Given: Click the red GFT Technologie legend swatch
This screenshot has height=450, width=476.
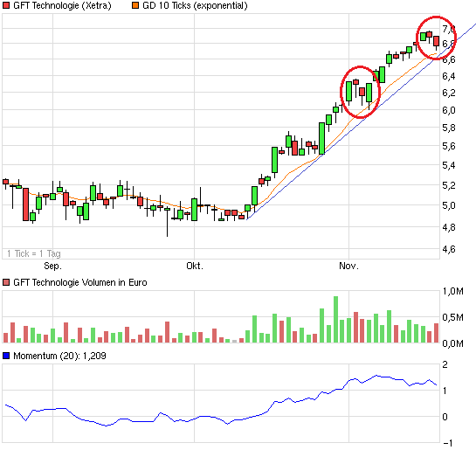Looking at the screenshot, I should [6, 5].
